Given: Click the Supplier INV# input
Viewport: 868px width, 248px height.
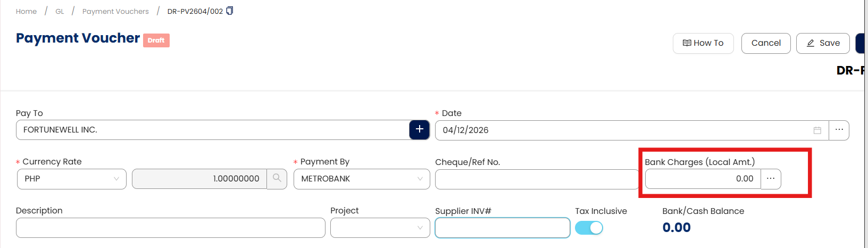Looking at the screenshot, I should pos(502,228).
